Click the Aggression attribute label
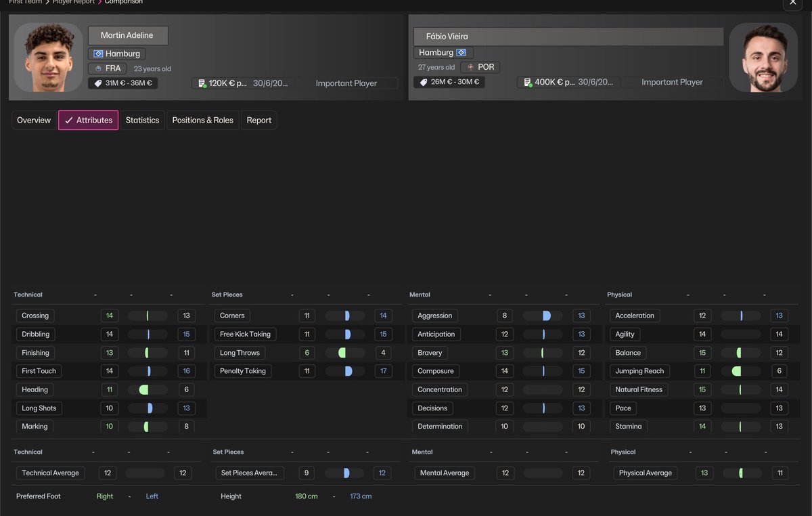This screenshot has height=516, width=812. pyautogui.click(x=435, y=316)
